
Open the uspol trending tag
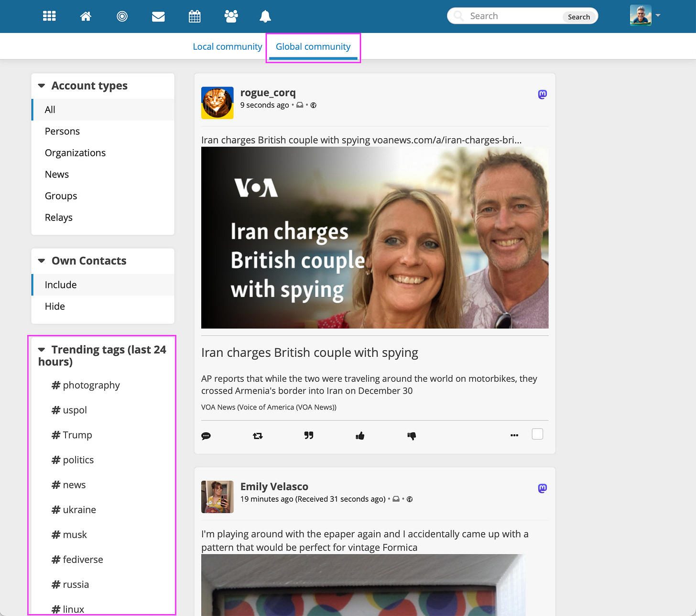click(69, 410)
